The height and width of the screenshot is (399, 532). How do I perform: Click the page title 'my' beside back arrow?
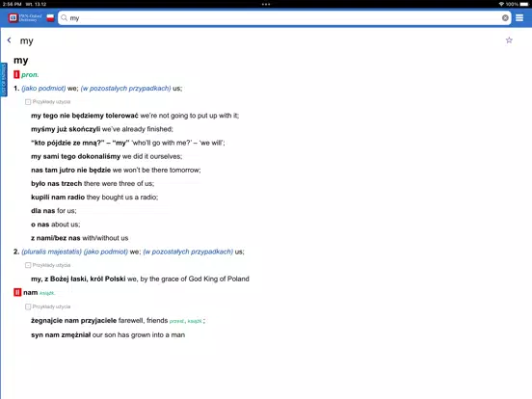click(x=26, y=41)
